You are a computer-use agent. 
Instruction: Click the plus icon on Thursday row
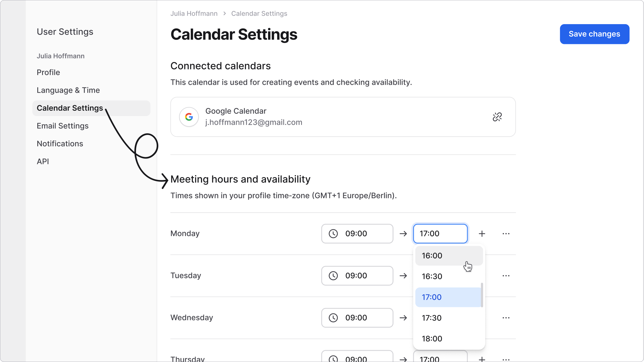[x=482, y=359]
